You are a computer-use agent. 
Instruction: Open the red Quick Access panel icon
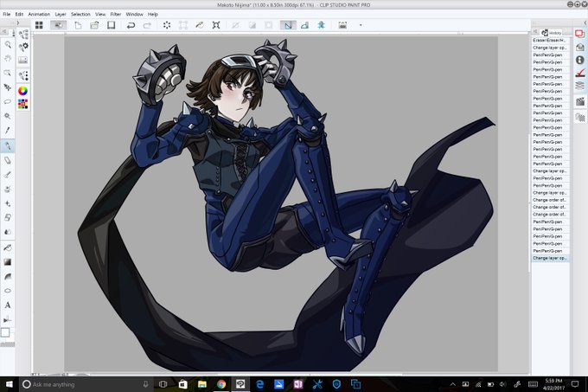coord(579,34)
